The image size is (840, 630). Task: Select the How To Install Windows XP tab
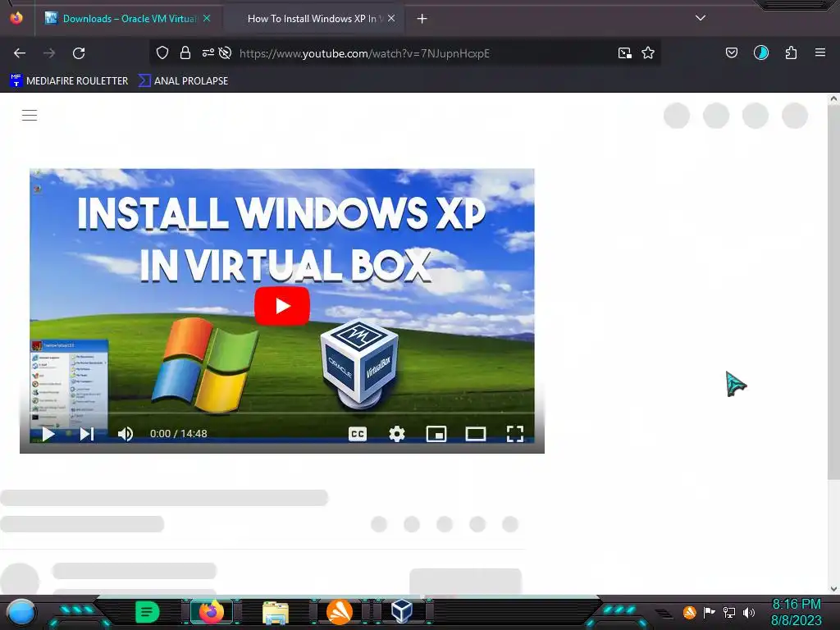click(x=313, y=19)
